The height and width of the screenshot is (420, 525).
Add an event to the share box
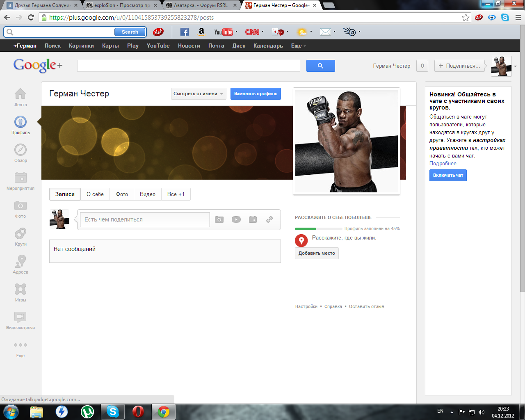[x=253, y=219]
